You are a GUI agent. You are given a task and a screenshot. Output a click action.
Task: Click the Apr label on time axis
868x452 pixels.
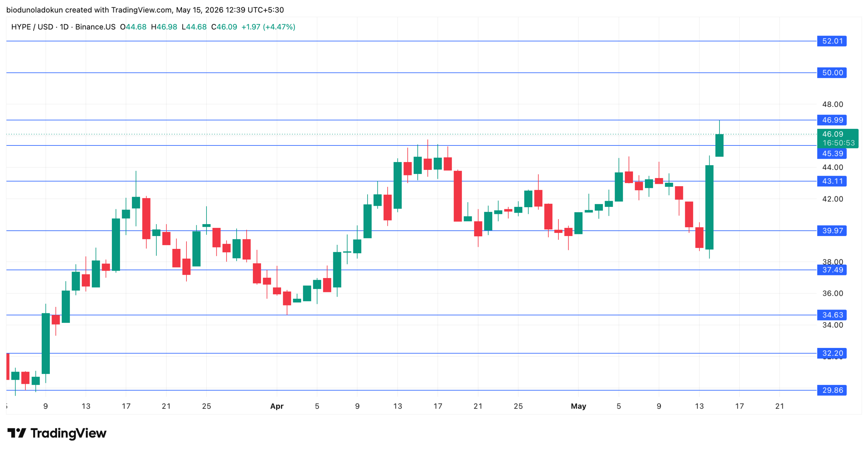pyautogui.click(x=277, y=406)
